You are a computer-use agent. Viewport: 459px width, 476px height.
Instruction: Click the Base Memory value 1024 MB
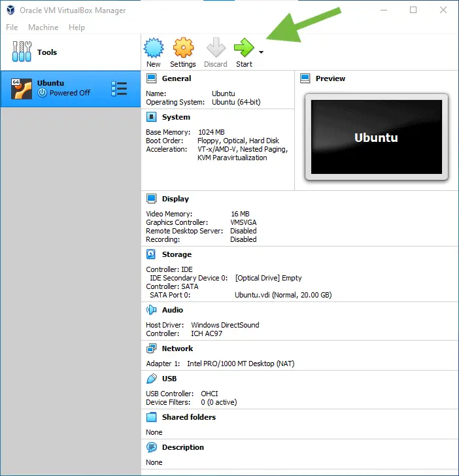[211, 132]
